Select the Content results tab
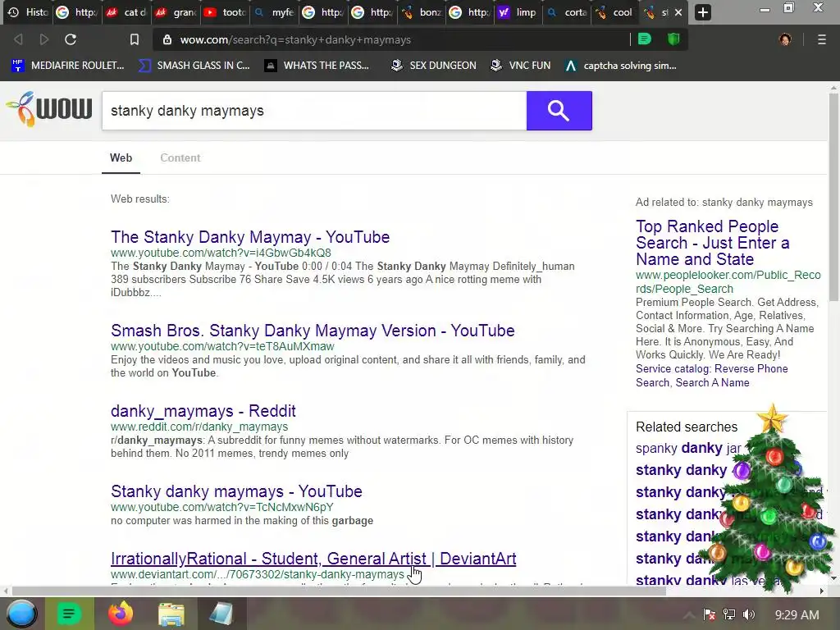The width and height of the screenshot is (840, 630). (180, 158)
